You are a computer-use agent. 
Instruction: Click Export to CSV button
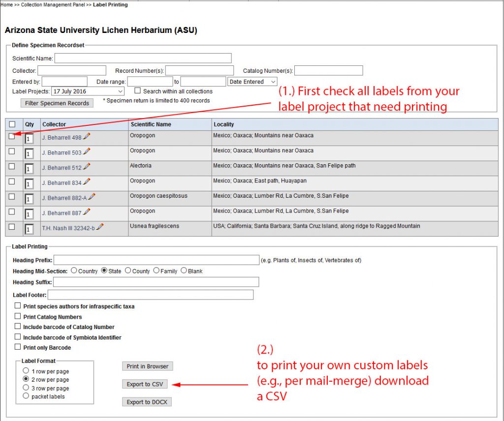145,384
